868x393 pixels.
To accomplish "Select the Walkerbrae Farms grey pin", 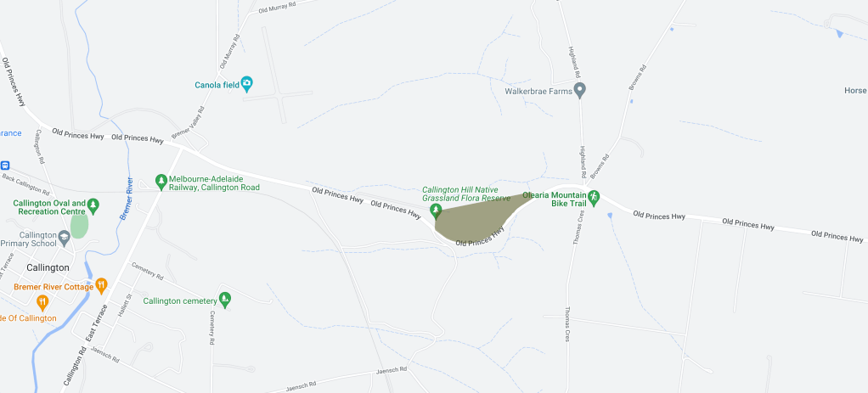I will click(x=579, y=90).
